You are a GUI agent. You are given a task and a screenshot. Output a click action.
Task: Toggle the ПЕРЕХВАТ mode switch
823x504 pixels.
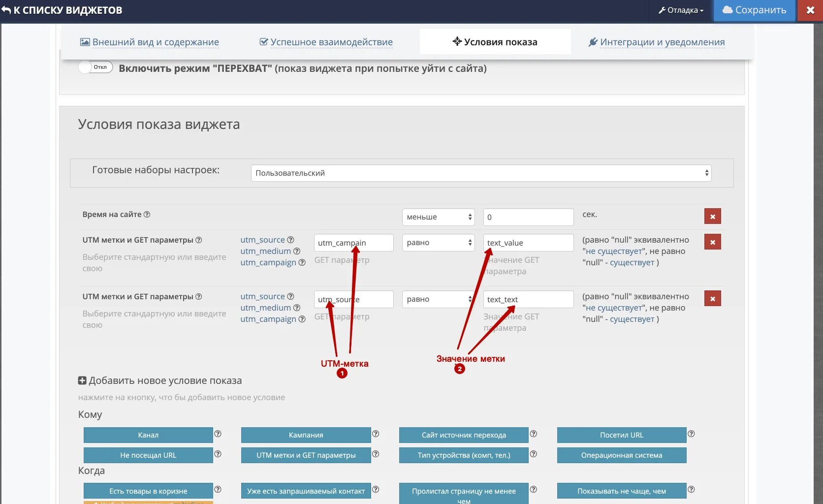(x=96, y=67)
